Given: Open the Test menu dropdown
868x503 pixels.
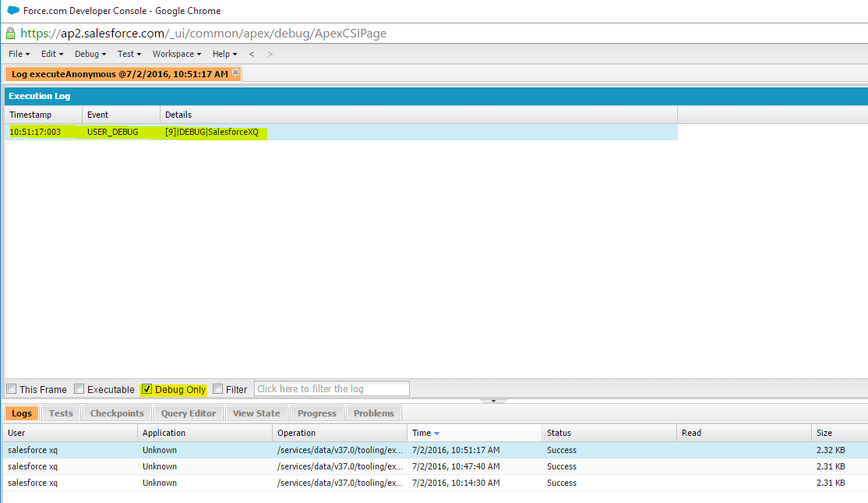Looking at the screenshot, I should click(128, 54).
